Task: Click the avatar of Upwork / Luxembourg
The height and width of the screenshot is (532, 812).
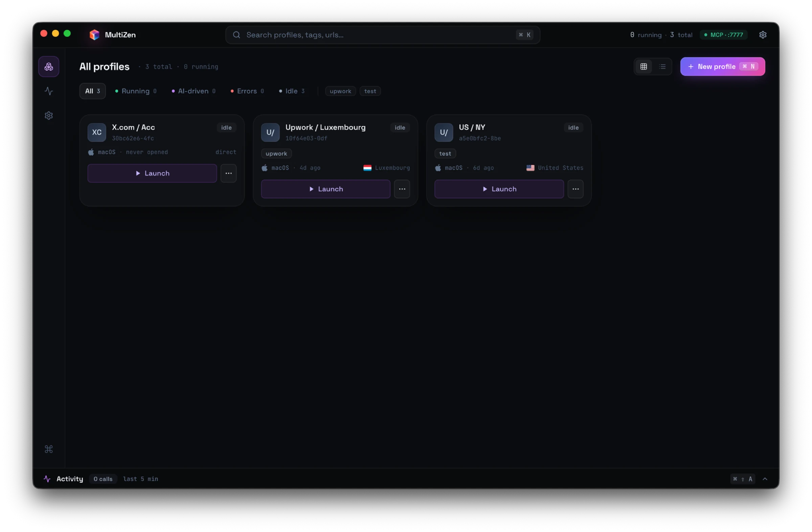Action: (x=270, y=132)
